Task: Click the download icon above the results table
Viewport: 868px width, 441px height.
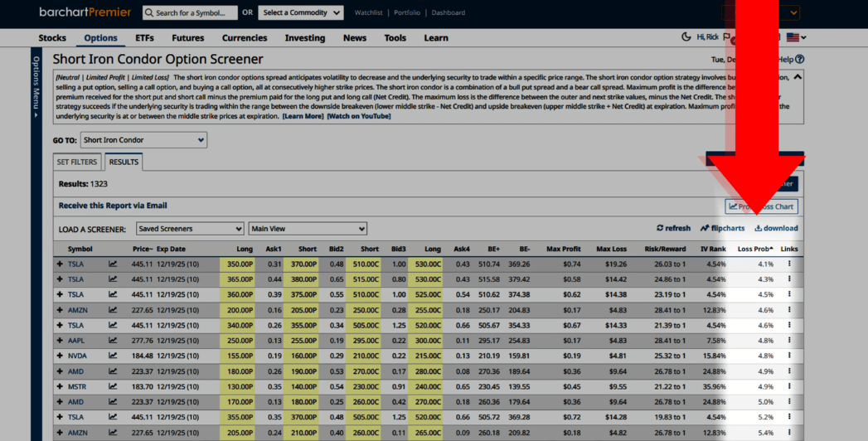Action: click(758, 229)
